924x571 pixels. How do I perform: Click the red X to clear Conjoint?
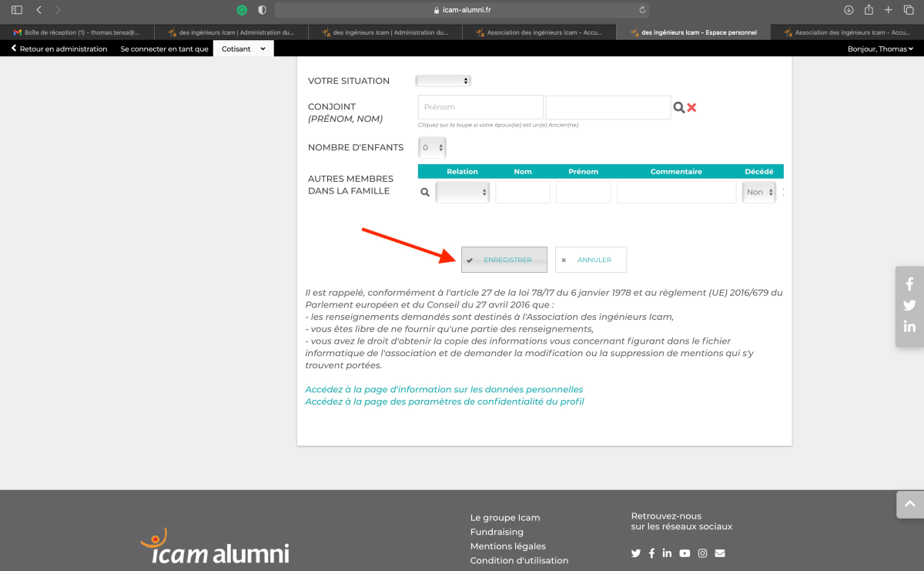pos(691,108)
